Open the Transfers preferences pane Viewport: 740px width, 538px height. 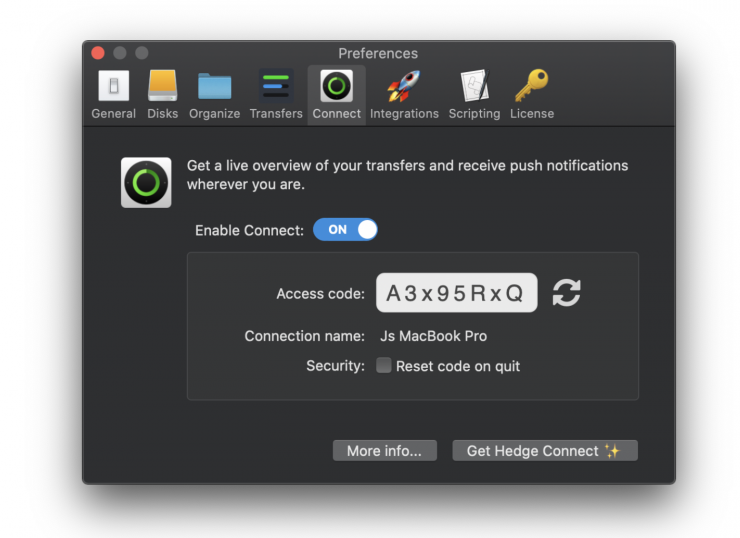[x=276, y=95]
